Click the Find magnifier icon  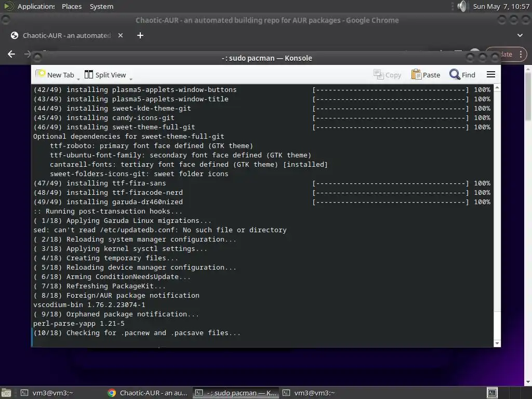(454, 74)
